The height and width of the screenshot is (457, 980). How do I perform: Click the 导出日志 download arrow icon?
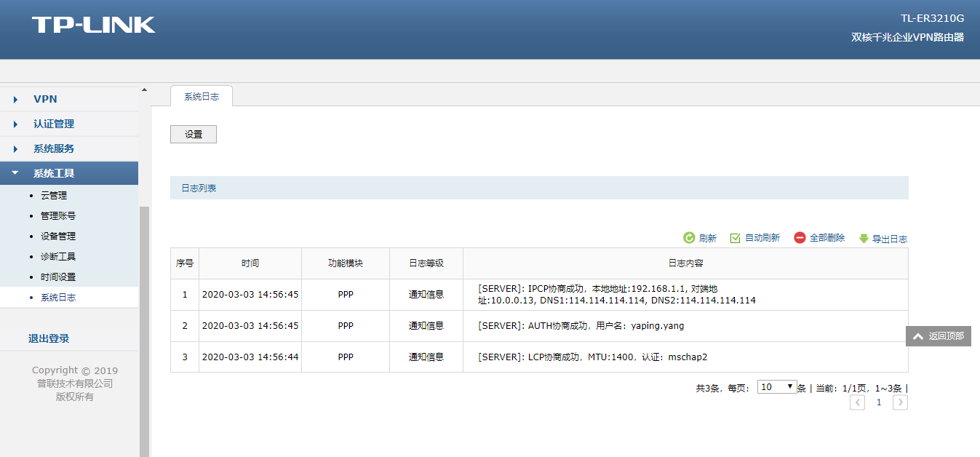pos(864,238)
